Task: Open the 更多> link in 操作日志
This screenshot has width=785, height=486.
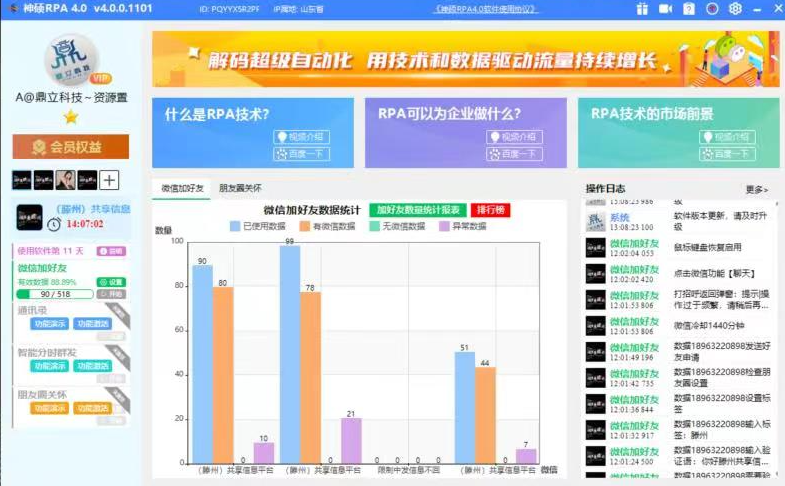Action: click(x=756, y=189)
